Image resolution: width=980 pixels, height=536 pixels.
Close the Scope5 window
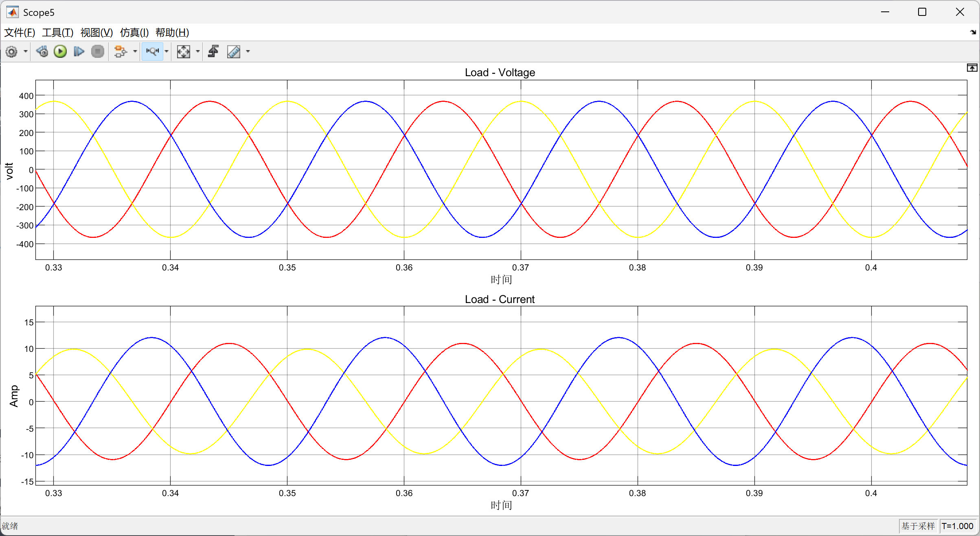[x=960, y=12]
